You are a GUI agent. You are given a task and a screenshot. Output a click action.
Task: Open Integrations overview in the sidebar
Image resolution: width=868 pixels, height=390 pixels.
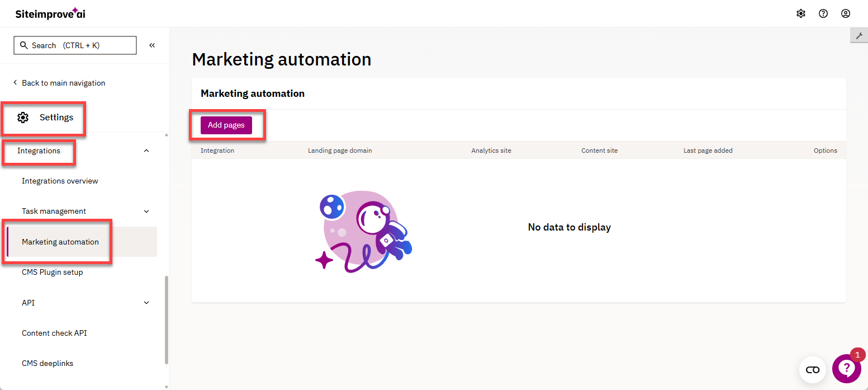(x=60, y=181)
